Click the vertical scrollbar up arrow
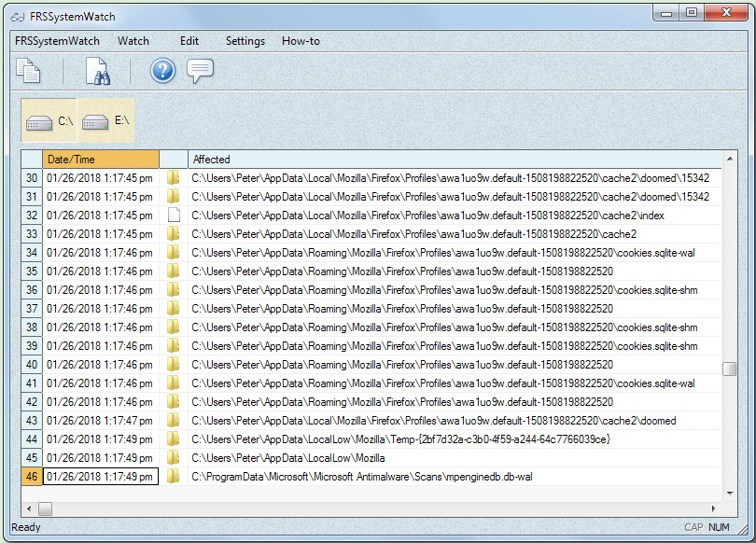 (x=730, y=159)
